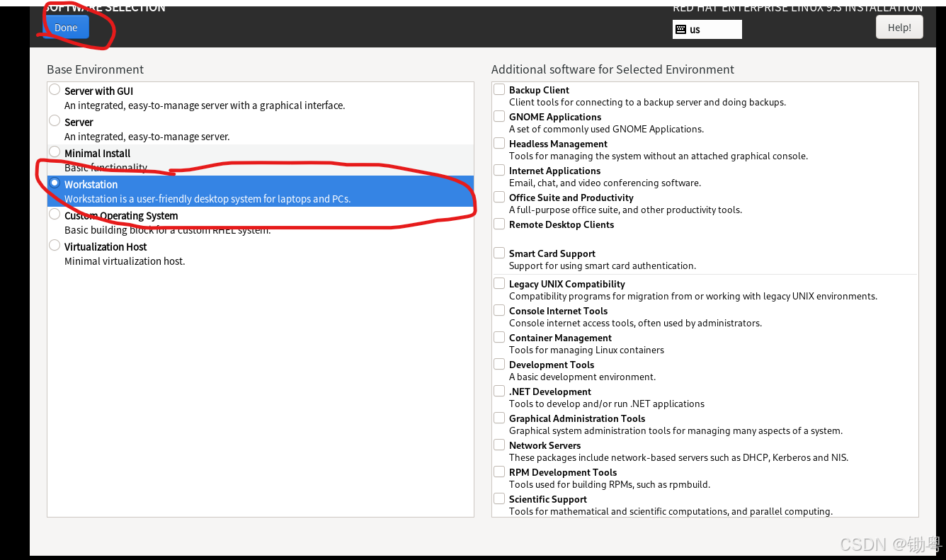Tick the Network Servers checkbox

[499, 445]
